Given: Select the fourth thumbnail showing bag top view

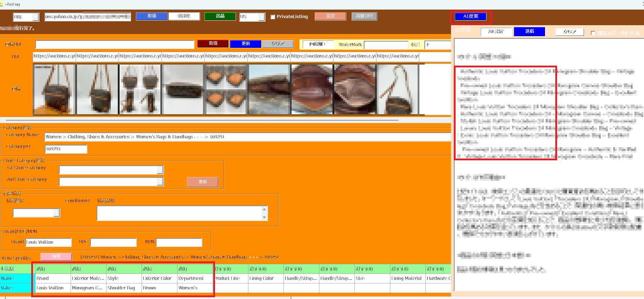Looking at the screenshot, I should (x=183, y=89).
